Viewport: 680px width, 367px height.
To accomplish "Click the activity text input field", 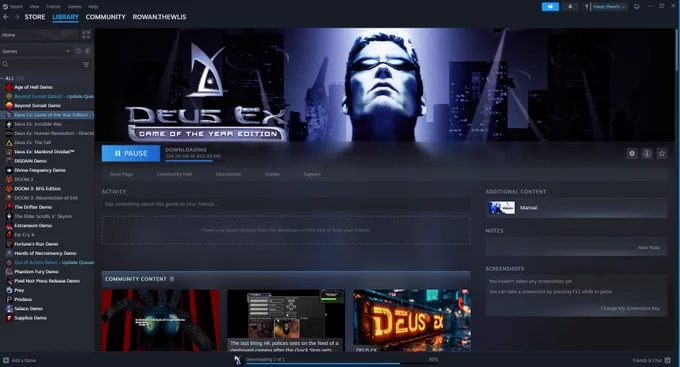I will tap(286, 204).
